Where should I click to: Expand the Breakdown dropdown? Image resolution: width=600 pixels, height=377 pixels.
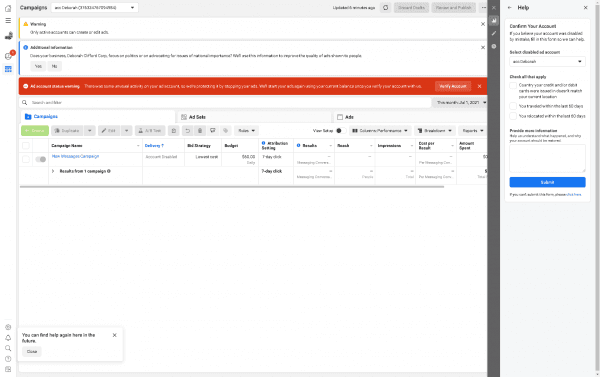[435, 131]
